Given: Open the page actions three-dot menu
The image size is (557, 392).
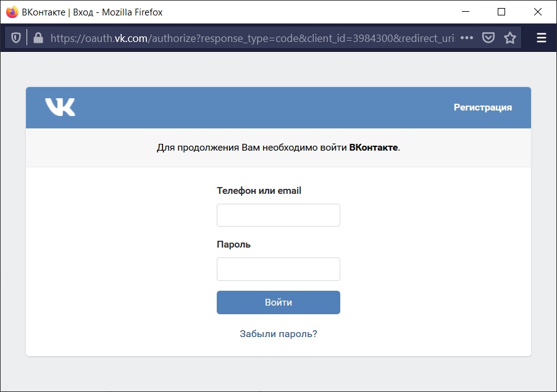Looking at the screenshot, I should (467, 38).
